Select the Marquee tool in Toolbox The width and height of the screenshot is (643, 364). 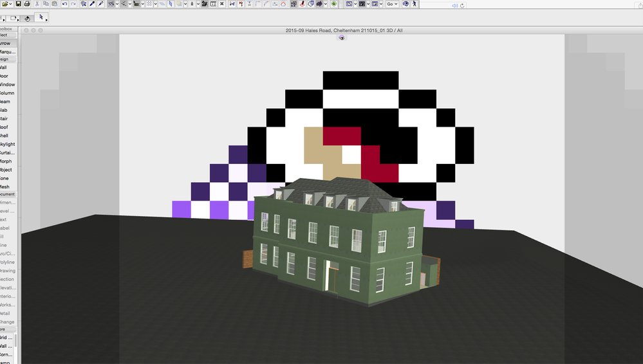point(8,51)
